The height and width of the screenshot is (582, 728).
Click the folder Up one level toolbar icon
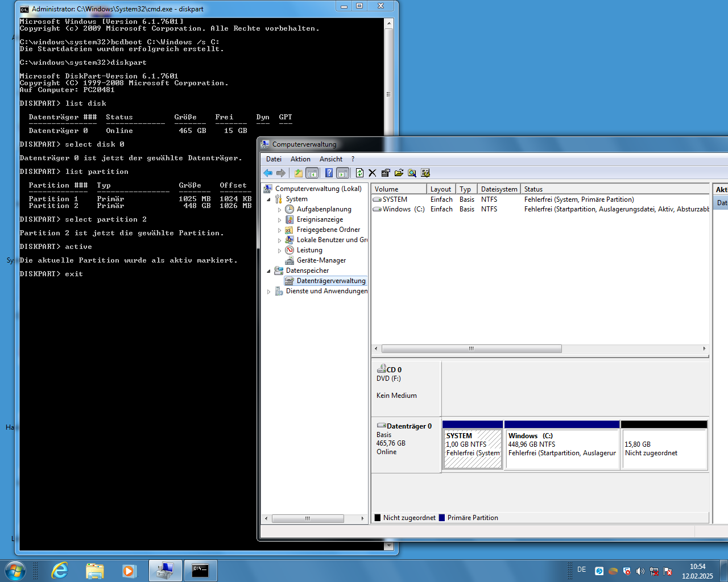298,173
